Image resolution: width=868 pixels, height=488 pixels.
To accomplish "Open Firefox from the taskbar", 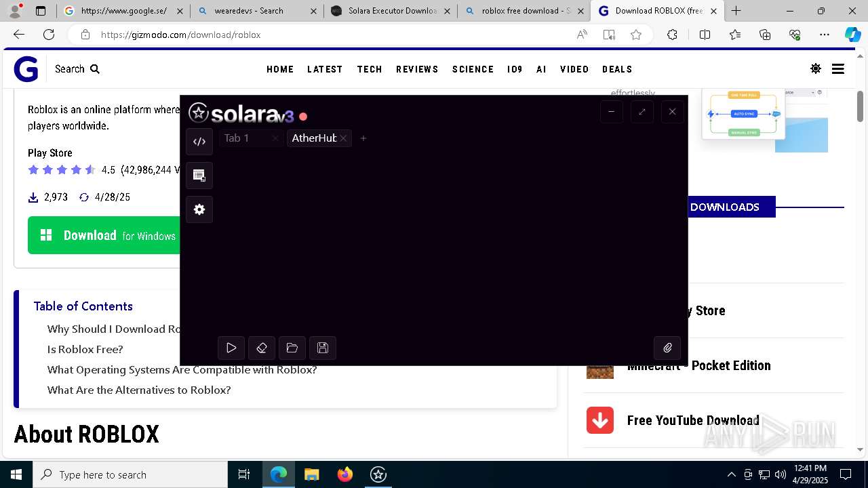I will click(345, 474).
